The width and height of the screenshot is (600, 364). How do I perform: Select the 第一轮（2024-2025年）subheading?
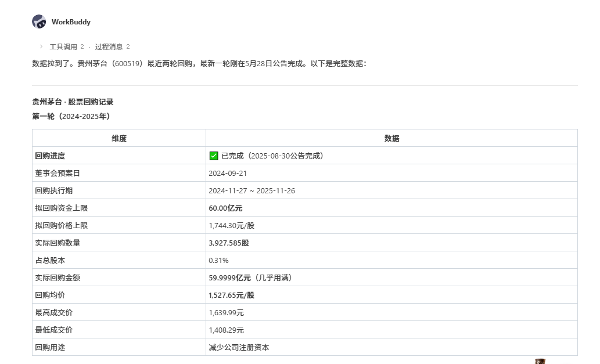71,116
